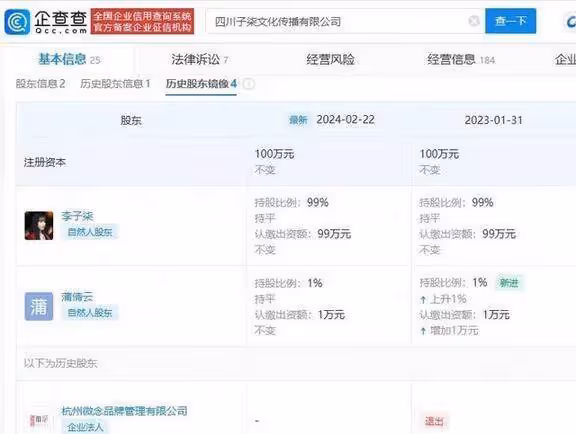Image resolution: width=576 pixels, height=434 pixels.
Task: Click 蒲倩云's 认缴出资额 1万元 under 2024-02-22
Action: pos(300,315)
